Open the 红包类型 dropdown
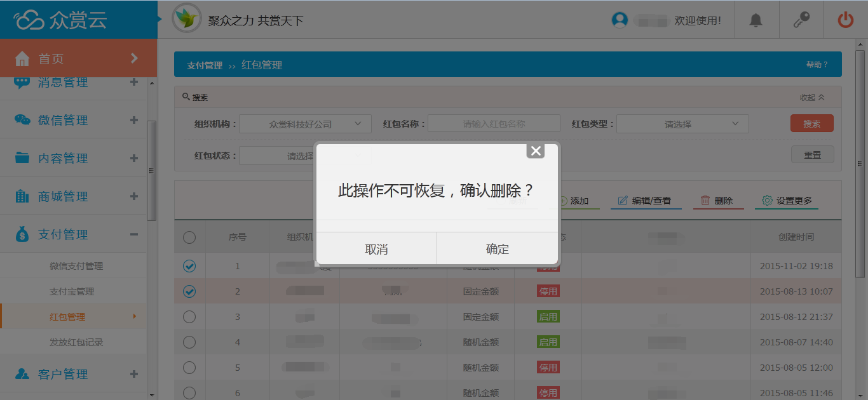 pyautogui.click(x=682, y=124)
